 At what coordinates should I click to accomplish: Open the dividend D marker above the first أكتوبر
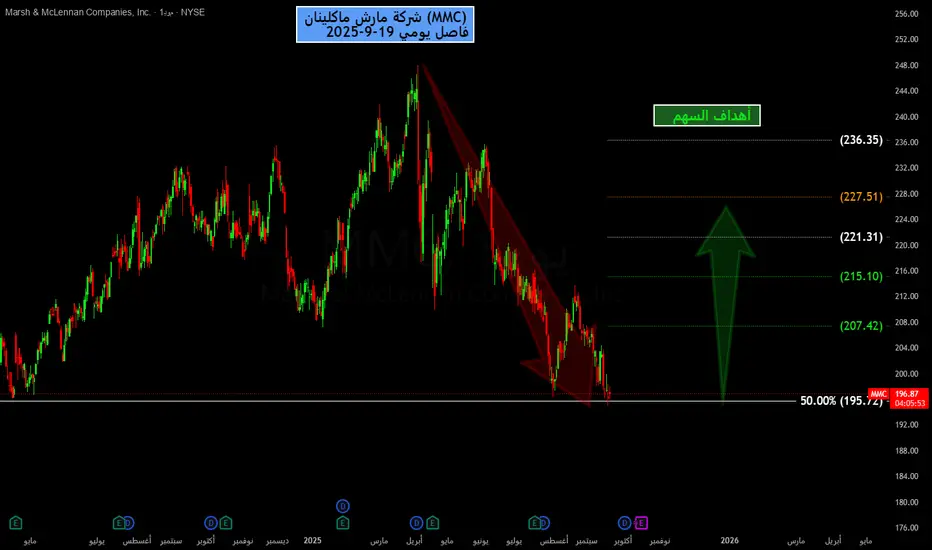211,523
